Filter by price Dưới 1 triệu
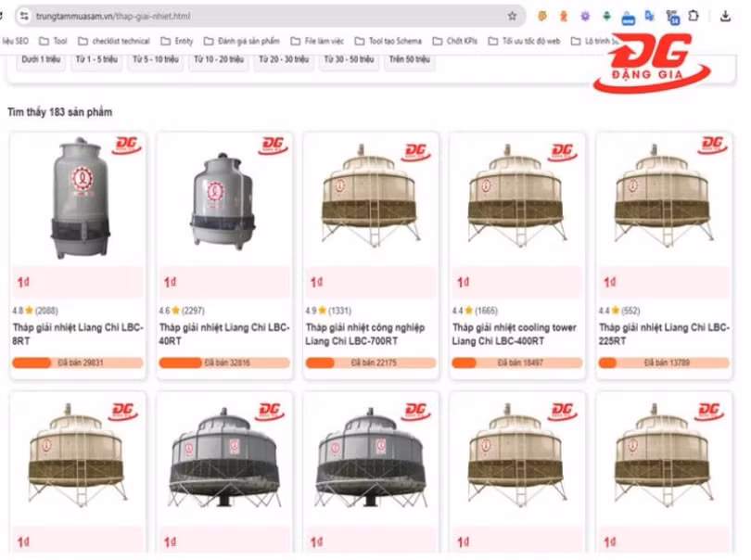This screenshot has width=751, height=560. coord(41,60)
